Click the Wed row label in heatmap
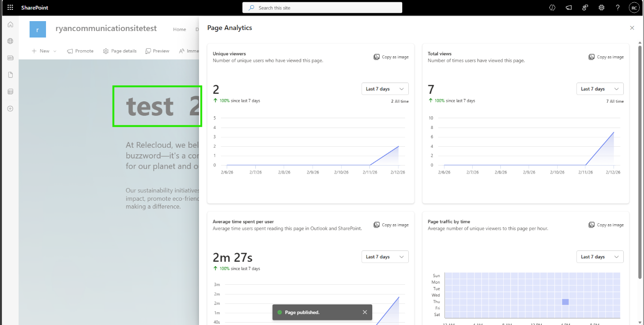Viewport: 644px width, 325px height. click(436, 295)
